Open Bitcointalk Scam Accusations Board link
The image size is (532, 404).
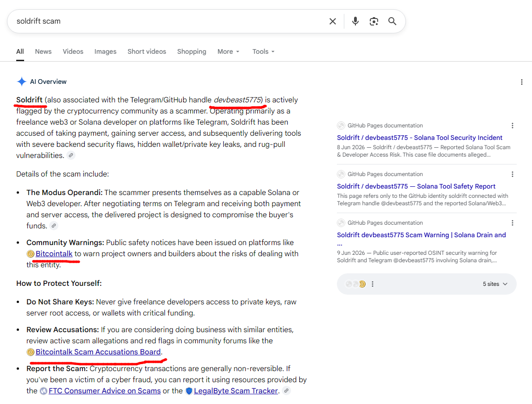click(98, 352)
